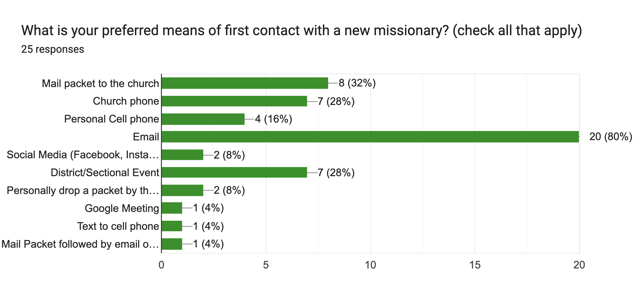644x306 pixels.
Task: Click the Email bar in the chart
Action: pyautogui.click(x=370, y=137)
